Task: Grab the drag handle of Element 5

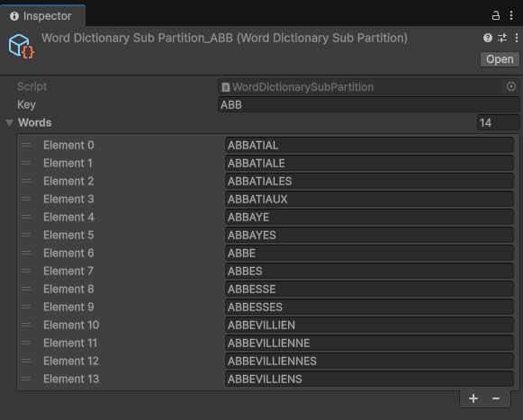Action: (26, 235)
